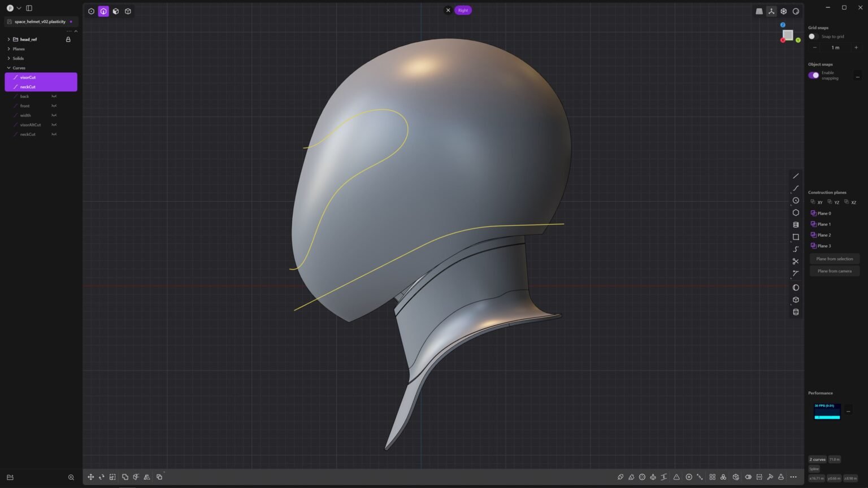Enable the Snap to grid switch
This screenshot has width=868, height=488.
click(x=813, y=37)
